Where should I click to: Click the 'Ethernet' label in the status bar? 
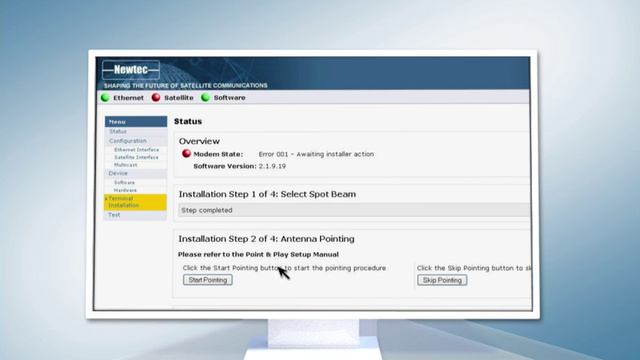pos(129,98)
